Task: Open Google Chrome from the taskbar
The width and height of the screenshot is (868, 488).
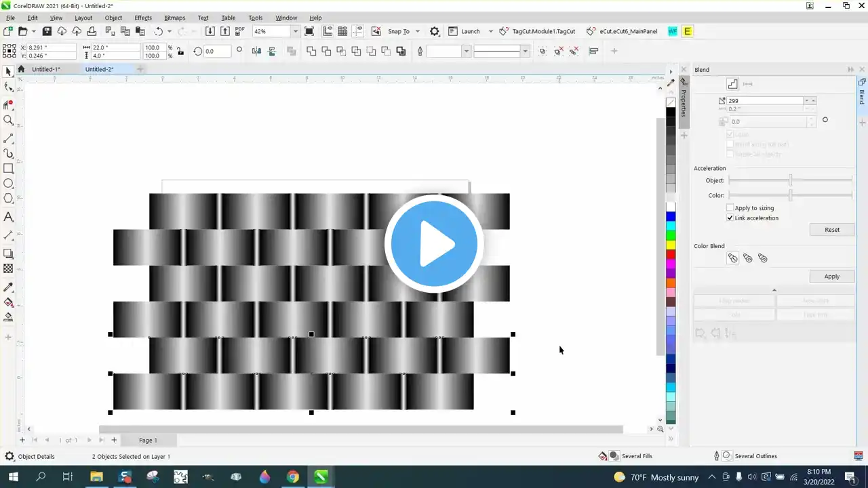Action: click(292, 477)
